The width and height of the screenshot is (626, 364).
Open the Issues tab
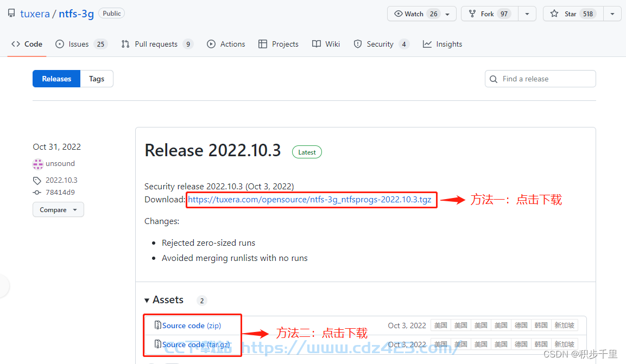pos(81,44)
